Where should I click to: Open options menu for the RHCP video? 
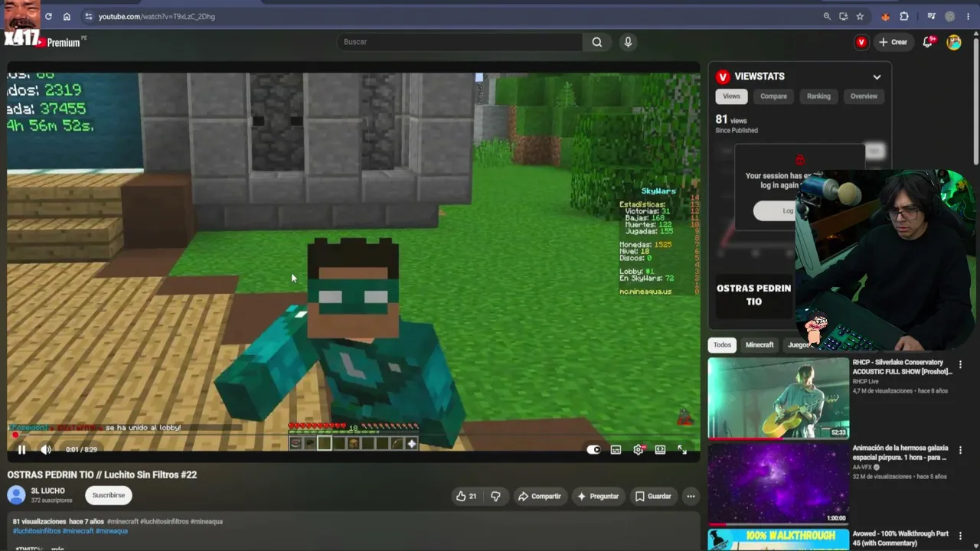point(960,364)
